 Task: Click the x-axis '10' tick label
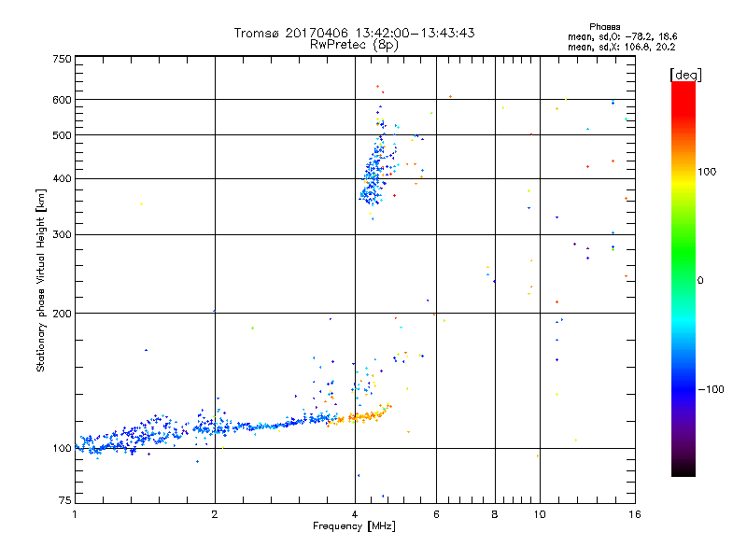coord(540,514)
